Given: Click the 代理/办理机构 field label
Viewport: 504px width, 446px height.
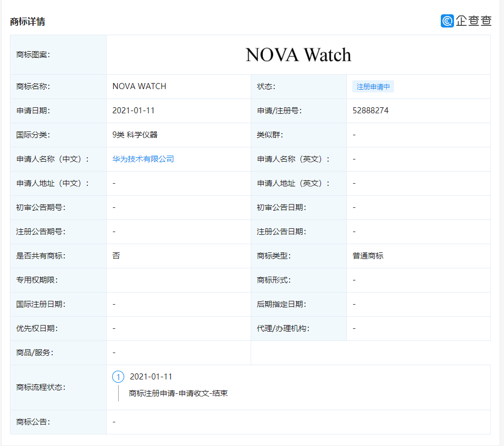Looking at the screenshot, I should click(283, 328).
